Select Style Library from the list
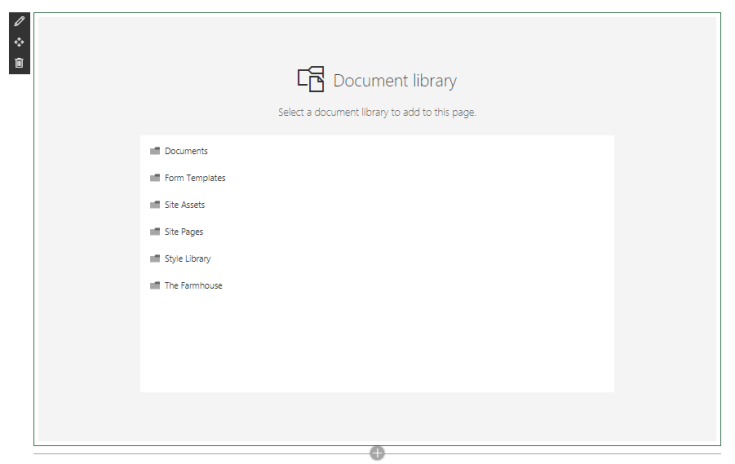 point(188,259)
